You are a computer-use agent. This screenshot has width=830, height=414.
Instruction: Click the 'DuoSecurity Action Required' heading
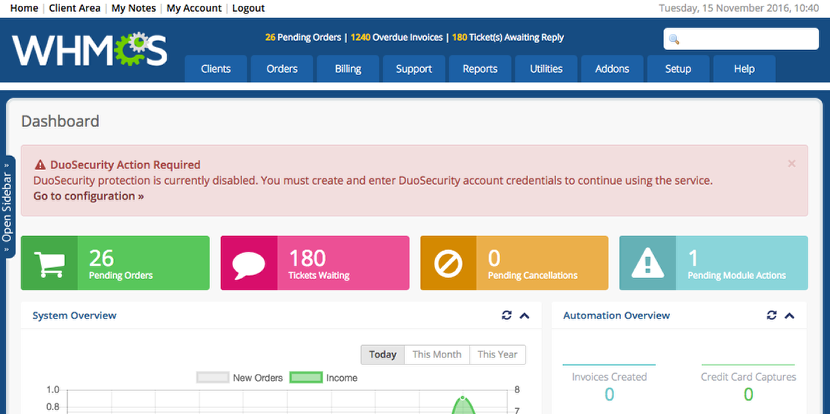125,165
